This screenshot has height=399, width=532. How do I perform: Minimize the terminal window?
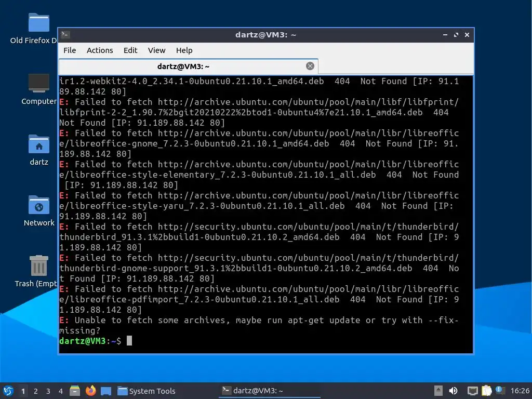point(445,35)
